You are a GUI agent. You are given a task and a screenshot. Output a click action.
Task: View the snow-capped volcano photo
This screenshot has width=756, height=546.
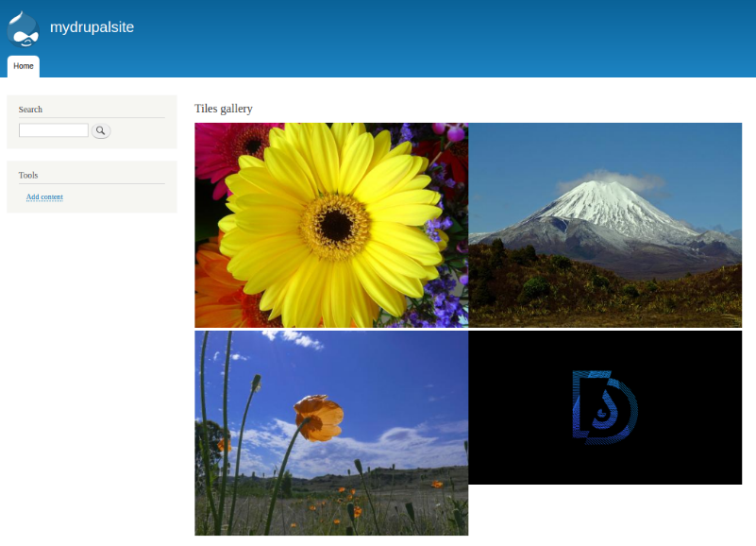coord(604,225)
